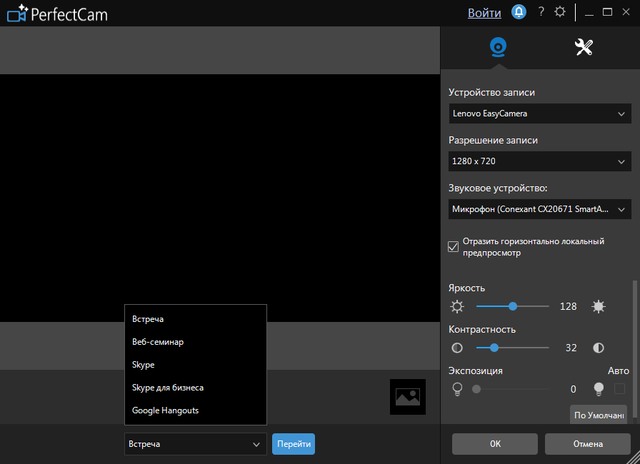Image resolution: width=640 pixels, height=464 pixels.
Task: Toggle horizontal mirror preview checkbox
Action: click(454, 247)
